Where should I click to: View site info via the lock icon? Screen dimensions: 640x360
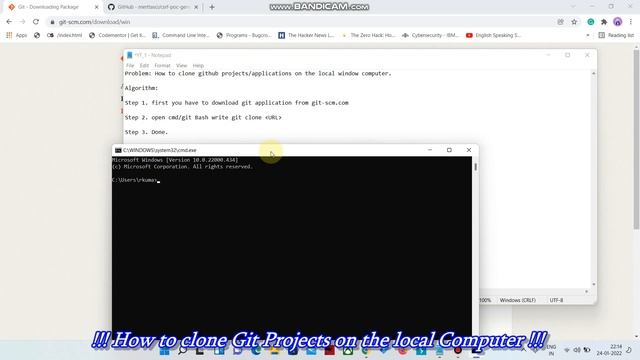pos(52,22)
